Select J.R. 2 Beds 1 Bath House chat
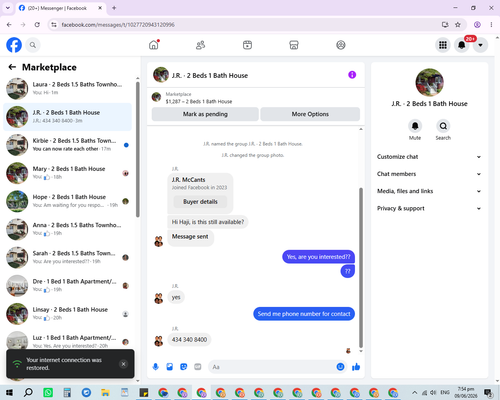 (x=67, y=117)
